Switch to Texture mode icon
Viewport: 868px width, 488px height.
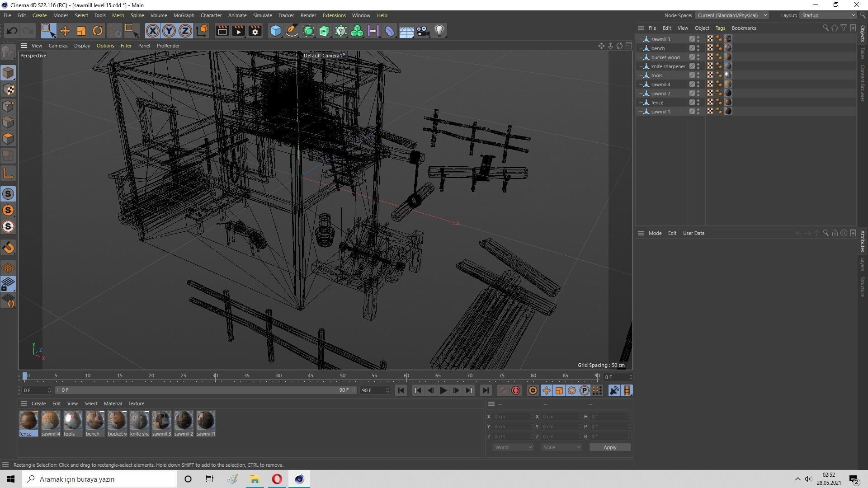tap(8, 89)
